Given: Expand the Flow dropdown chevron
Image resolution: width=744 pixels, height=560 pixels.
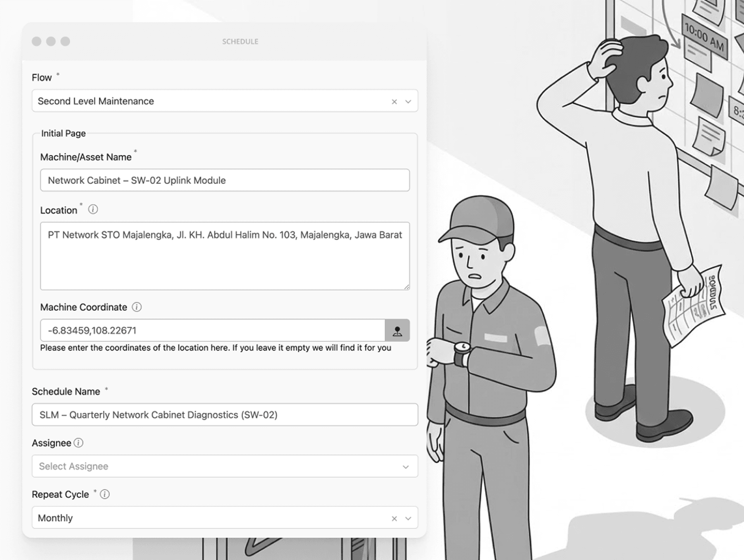Looking at the screenshot, I should pyautogui.click(x=407, y=101).
